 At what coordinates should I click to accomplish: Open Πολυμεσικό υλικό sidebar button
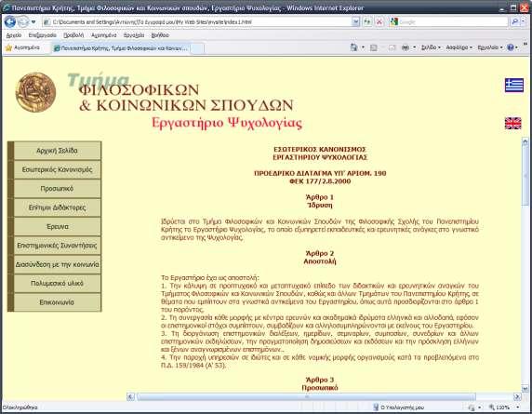click(57, 283)
